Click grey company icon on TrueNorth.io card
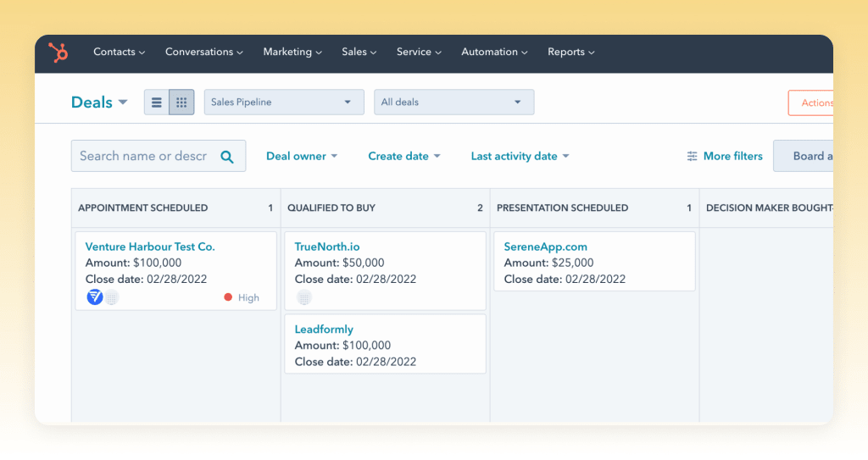 (x=304, y=297)
